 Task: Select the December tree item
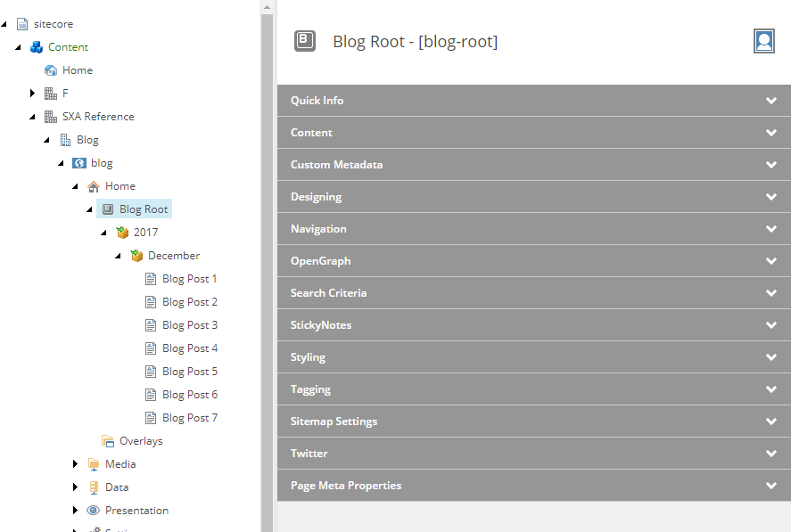[x=174, y=256]
